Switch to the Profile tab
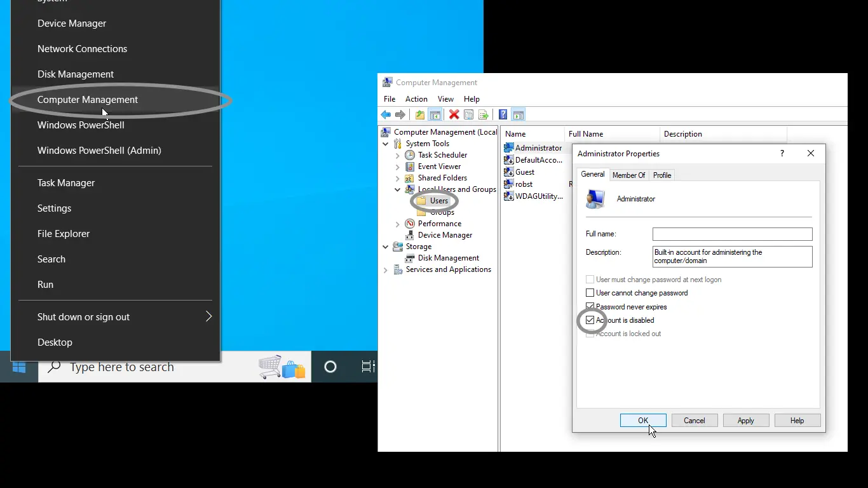This screenshot has height=488, width=868. [662, 175]
